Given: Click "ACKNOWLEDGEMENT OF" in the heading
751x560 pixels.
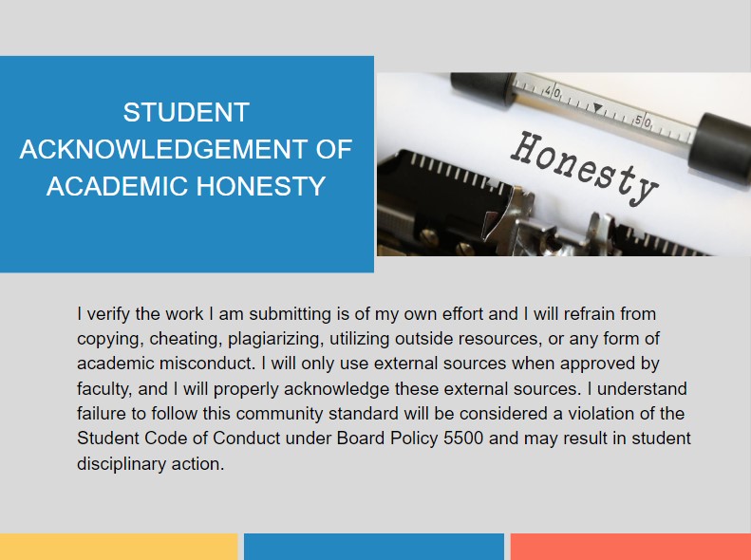Looking at the screenshot, I should pyautogui.click(x=186, y=149).
